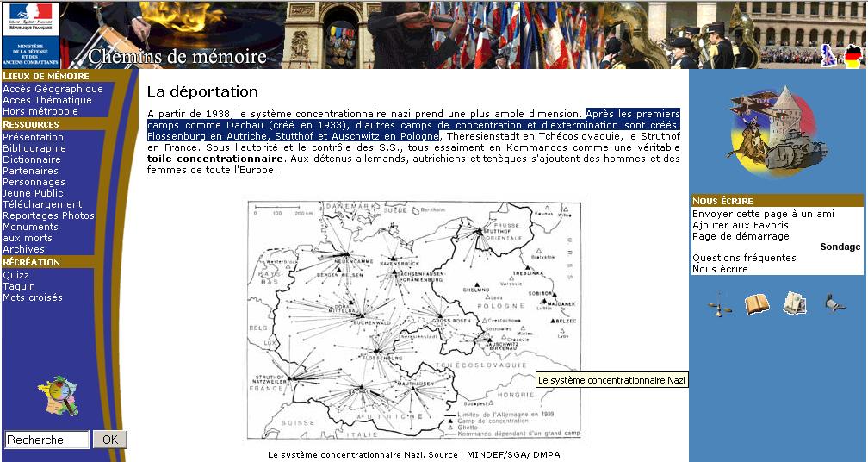The width and height of the screenshot is (868, 462).
Task: Click the balance scales icon
Action: coord(720,304)
